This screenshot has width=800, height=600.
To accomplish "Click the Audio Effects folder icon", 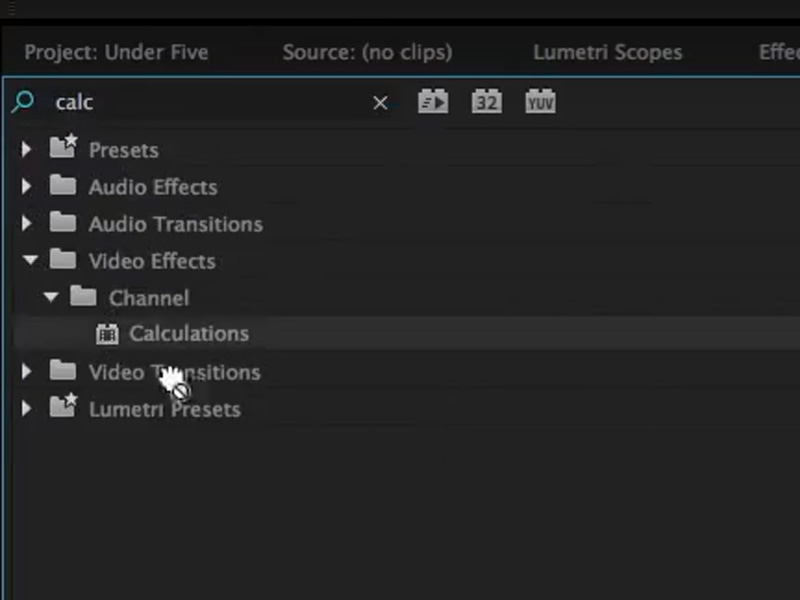I will coord(63,185).
